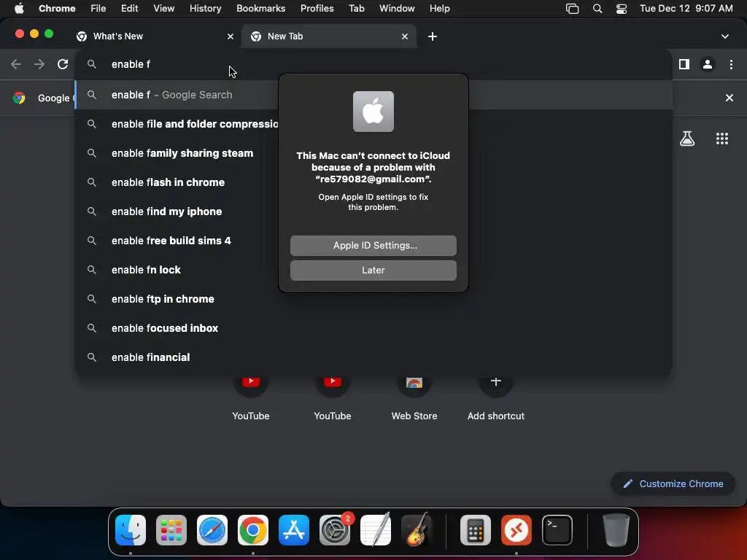Open App Store from the Dock
The image size is (747, 560).
click(x=294, y=530)
